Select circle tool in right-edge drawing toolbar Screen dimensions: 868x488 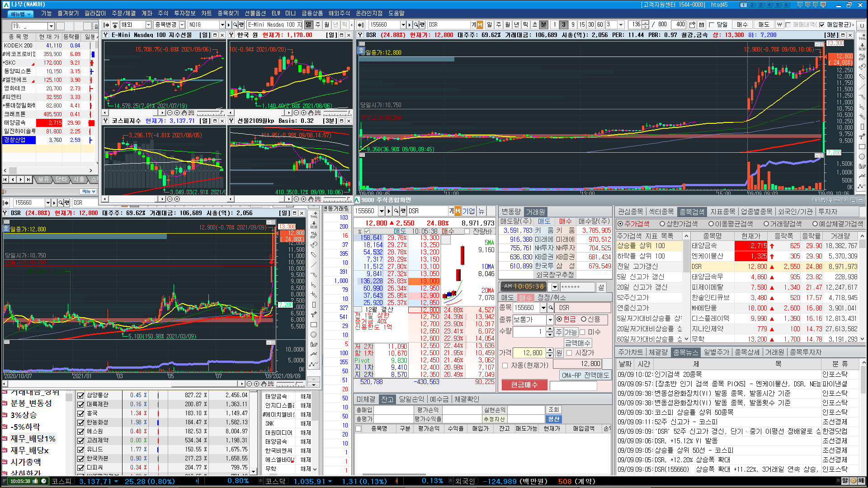pos(862,157)
